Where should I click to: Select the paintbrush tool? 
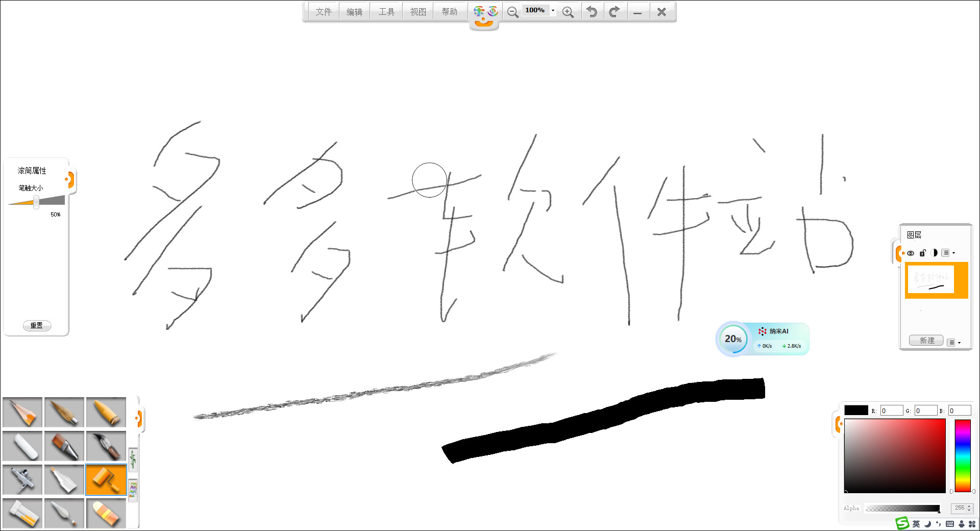(x=64, y=446)
